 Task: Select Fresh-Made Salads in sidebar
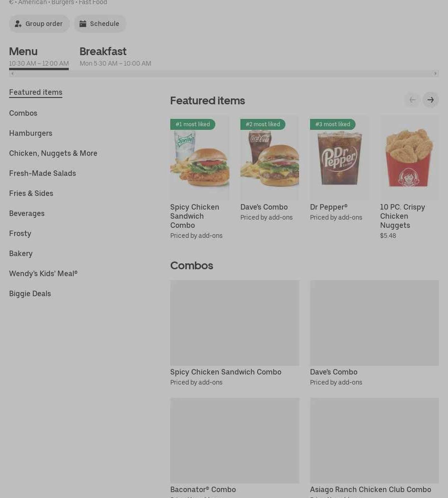42,174
